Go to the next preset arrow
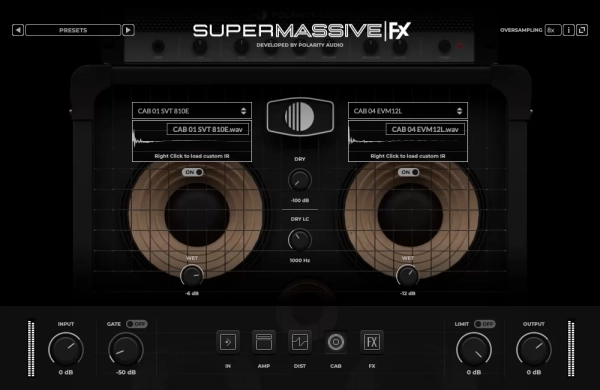The image size is (600, 390). [128, 30]
